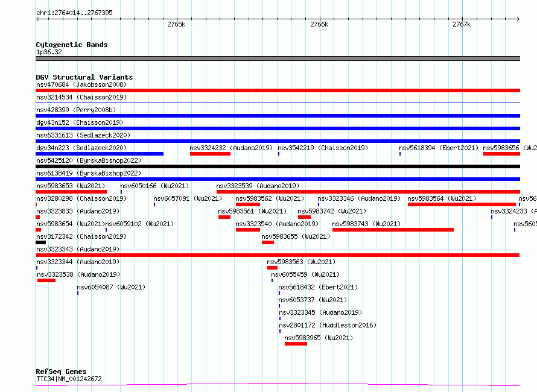Screen dimensions: 537x392
Task: Click the red bar under nsv5983562 (Wu2021)
Action: 248,204
